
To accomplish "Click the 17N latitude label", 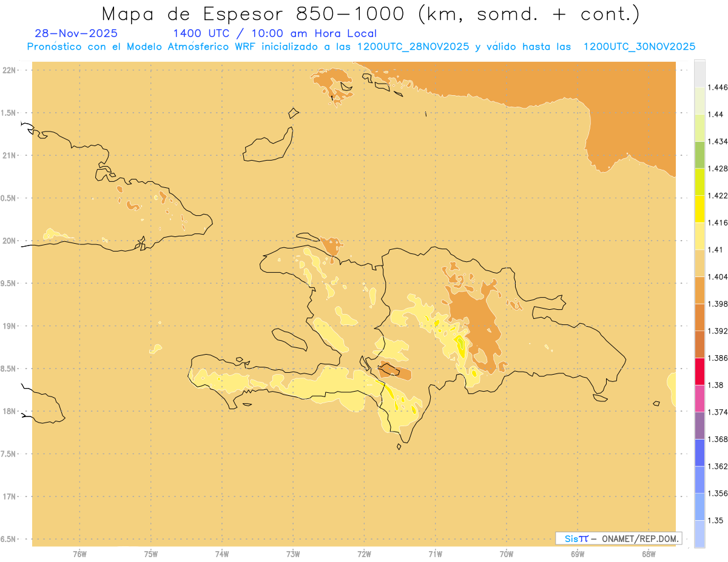I will tap(10, 497).
